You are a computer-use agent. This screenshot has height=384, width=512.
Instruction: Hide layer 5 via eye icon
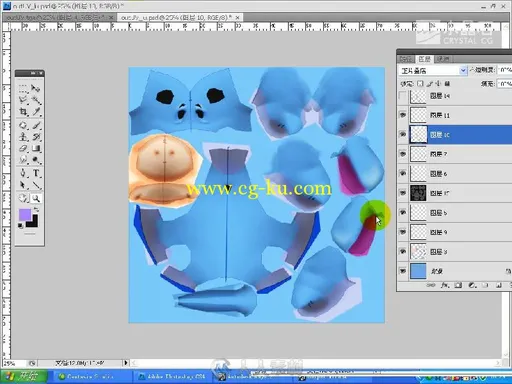pos(403,212)
